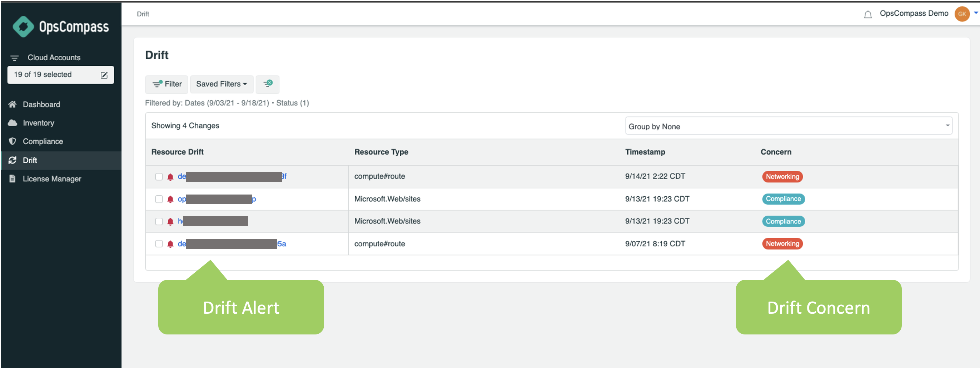
Task: Open License Manager in the sidebar
Action: [x=52, y=179]
